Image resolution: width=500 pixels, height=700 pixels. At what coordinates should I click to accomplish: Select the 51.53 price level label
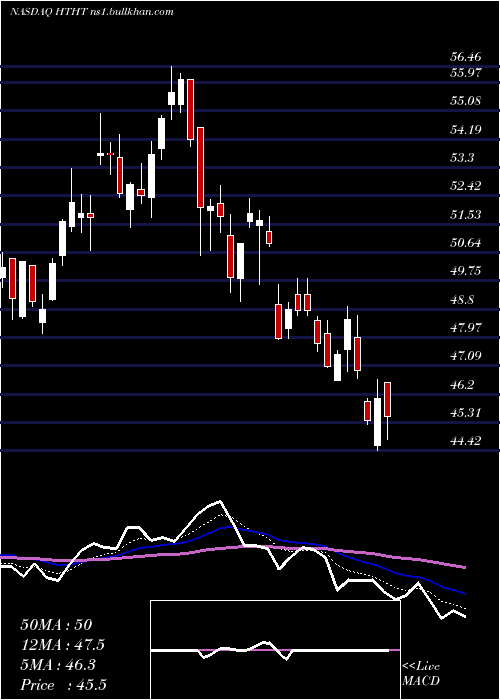[x=466, y=215]
